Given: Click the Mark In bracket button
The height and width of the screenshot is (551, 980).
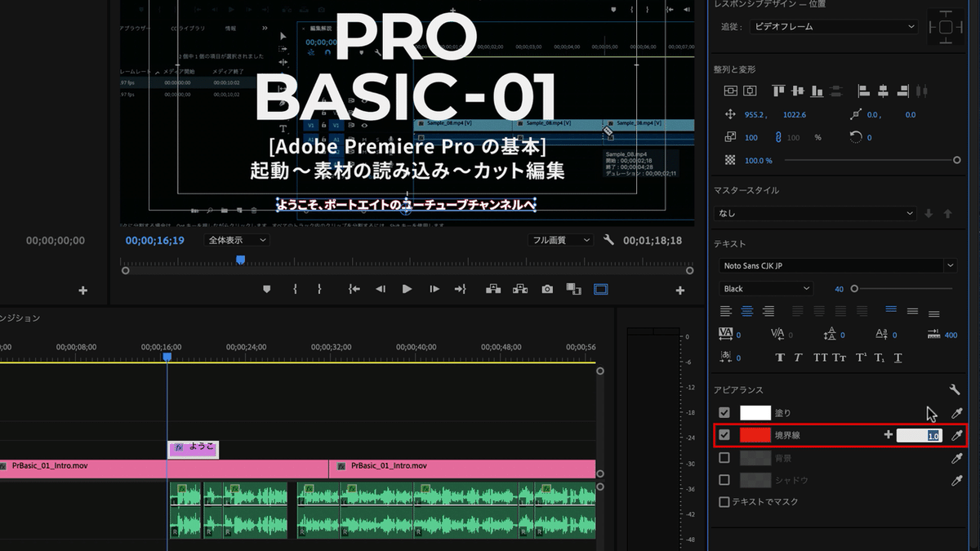Looking at the screenshot, I should [x=295, y=289].
